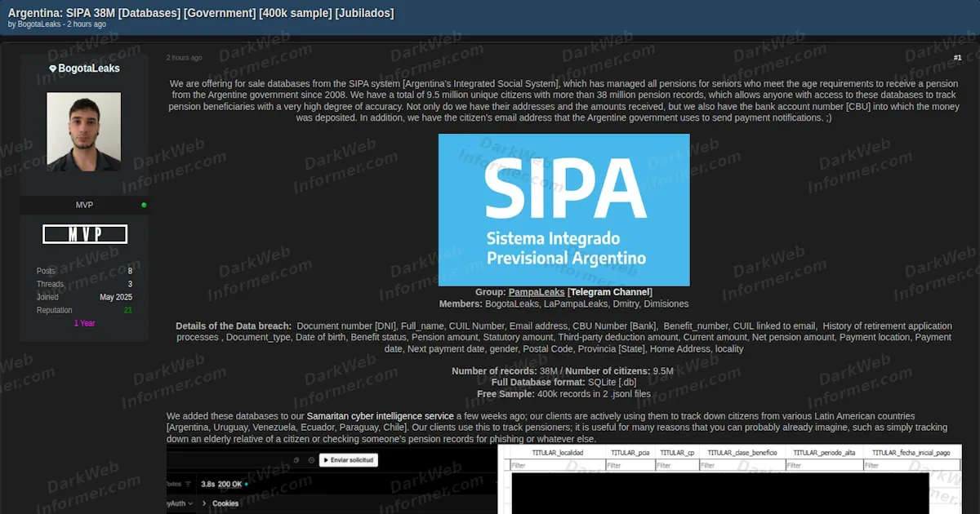Open the Samaritan cyber intelligence service link
This screenshot has height=514, width=980.
pos(381,416)
